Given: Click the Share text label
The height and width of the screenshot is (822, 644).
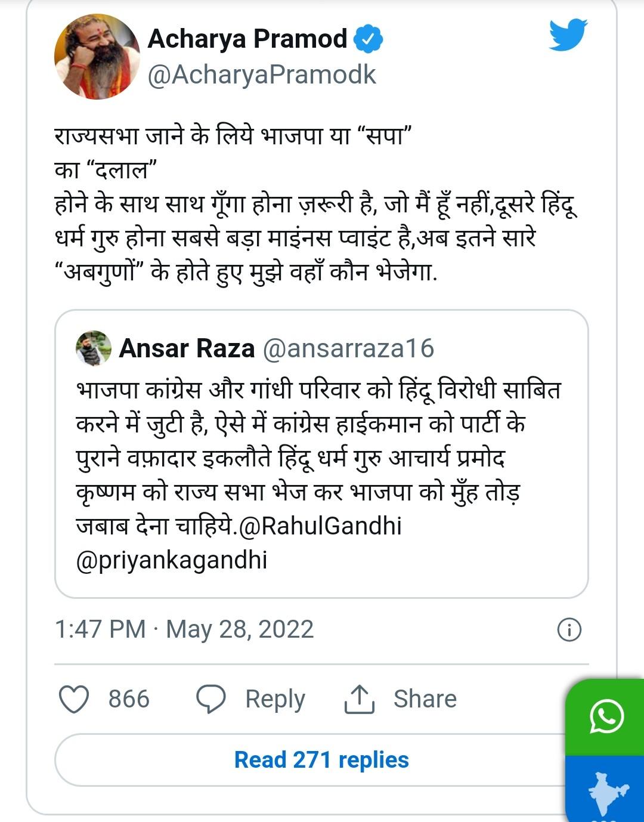Looking at the screenshot, I should click(425, 699).
